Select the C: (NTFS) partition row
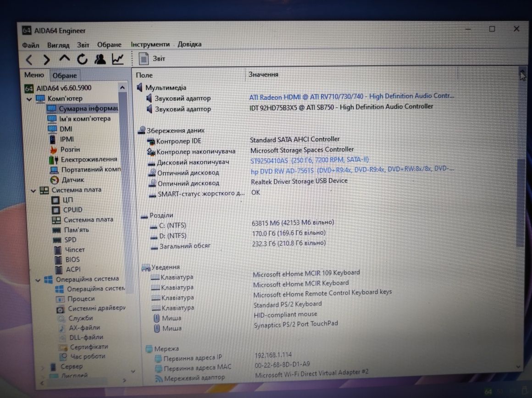Image resolution: width=532 pixels, height=398 pixels. pyautogui.click(x=242, y=224)
